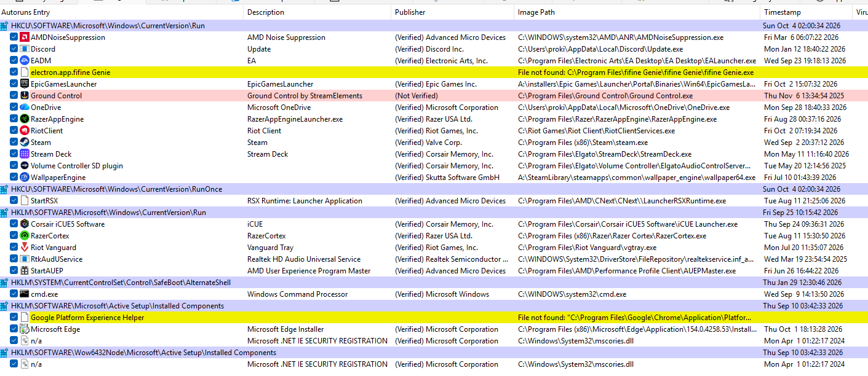Uncheck the Ground Control entry checkbox
This screenshot has width=868, height=376.
[x=14, y=96]
